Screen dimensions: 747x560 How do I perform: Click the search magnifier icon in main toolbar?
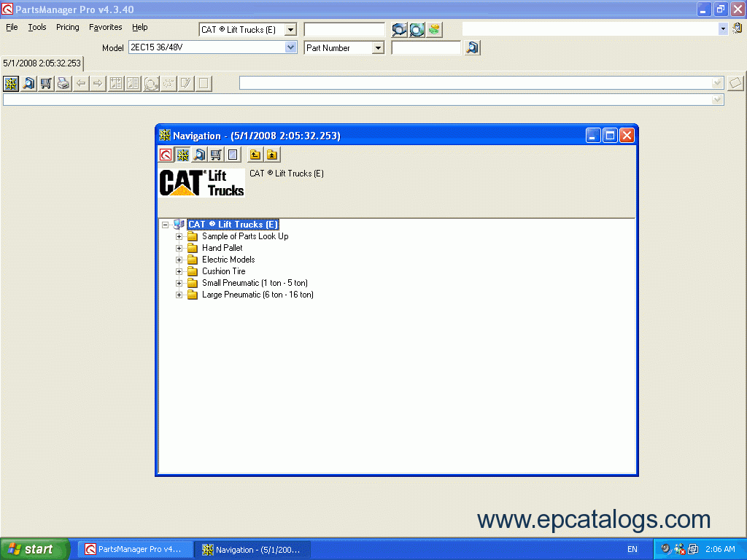(28, 84)
